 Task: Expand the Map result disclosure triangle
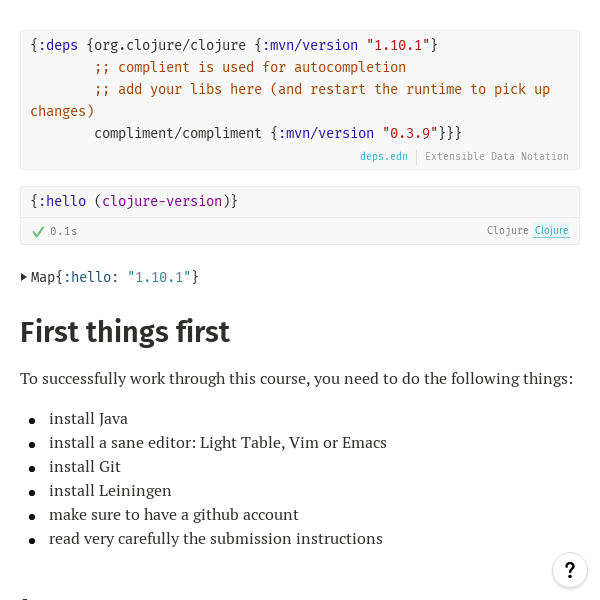click(x=24, y=277)
